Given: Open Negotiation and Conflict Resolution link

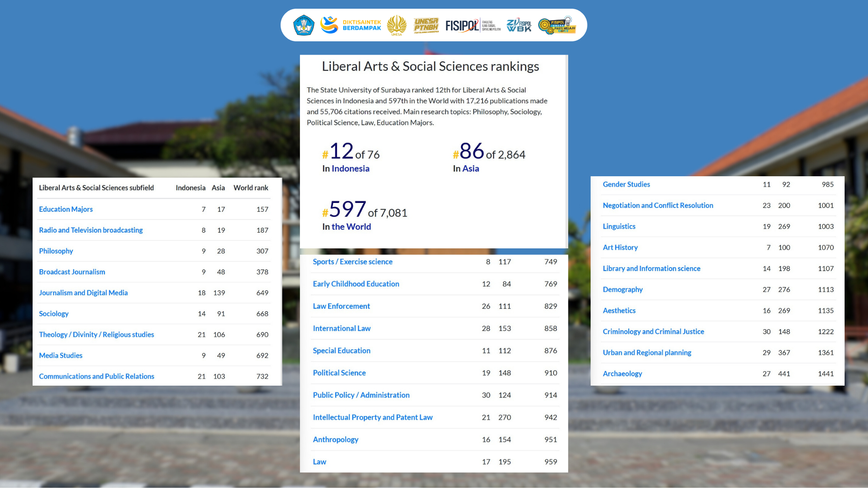Looking at the screenshot, I should tap(658, 206).
